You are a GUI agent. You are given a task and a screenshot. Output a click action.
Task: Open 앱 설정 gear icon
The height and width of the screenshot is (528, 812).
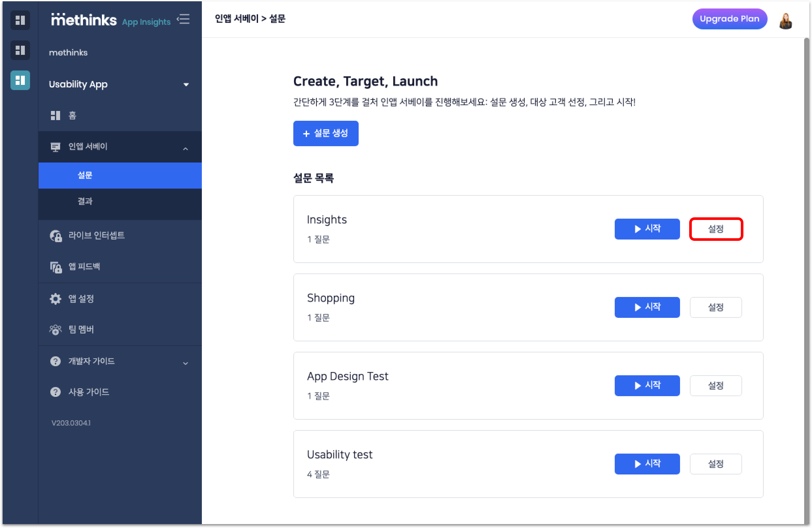[x=55, y=299]
